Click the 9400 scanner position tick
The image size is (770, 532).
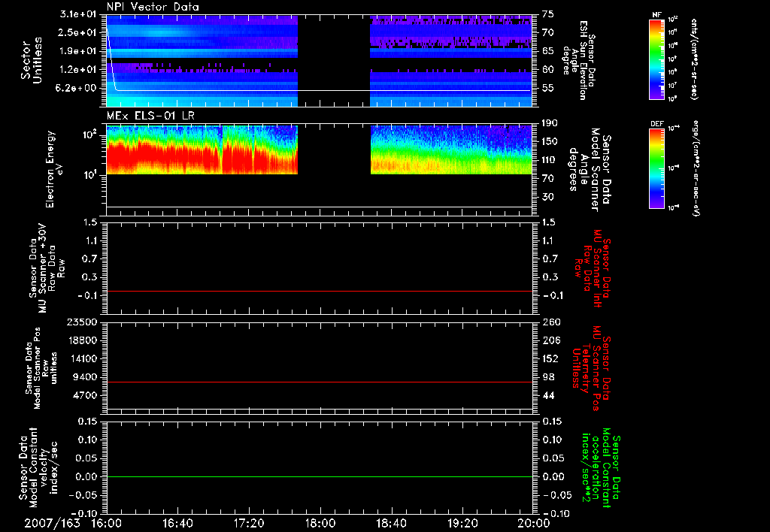86,377
